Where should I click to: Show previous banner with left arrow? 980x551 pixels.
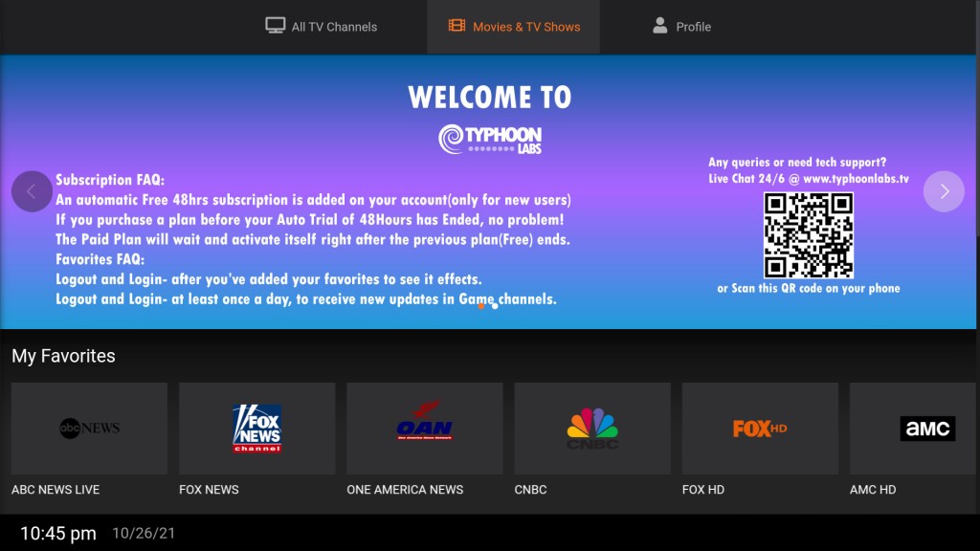[32, 191]
